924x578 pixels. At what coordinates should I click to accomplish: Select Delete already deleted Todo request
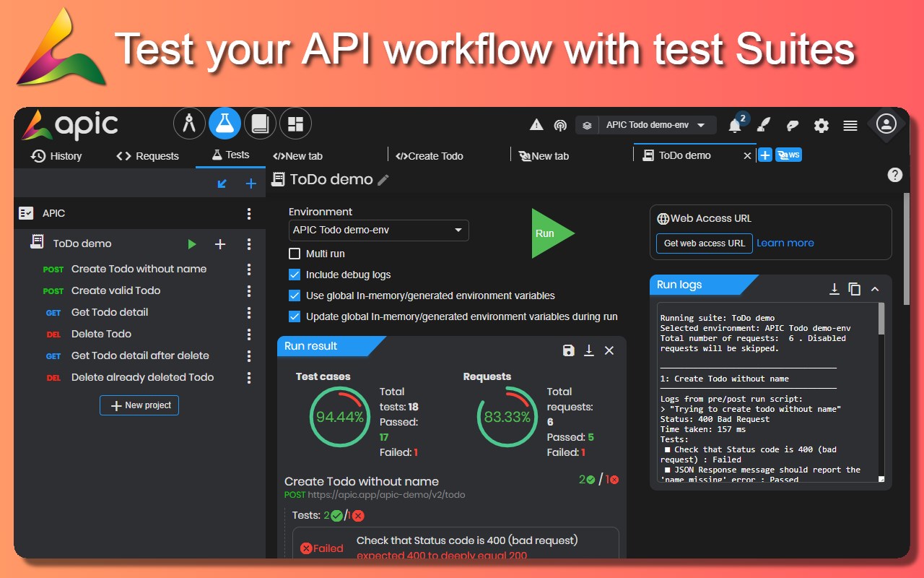click(x=142, y=377)
